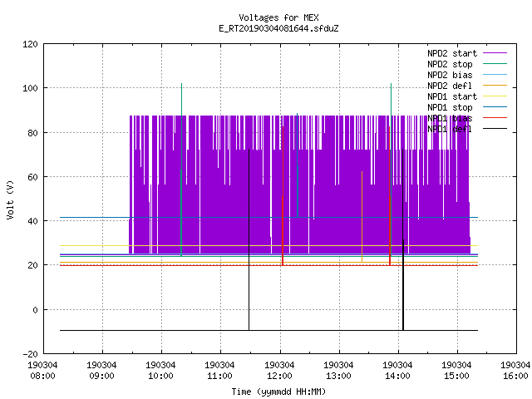Click the y-axis tick value 120
532x399 pixels.
(30, 44)
